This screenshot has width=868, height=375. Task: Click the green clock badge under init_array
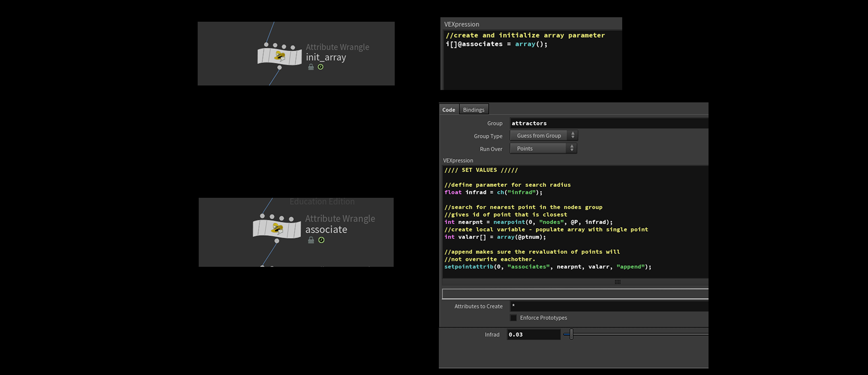coord(321,67)
